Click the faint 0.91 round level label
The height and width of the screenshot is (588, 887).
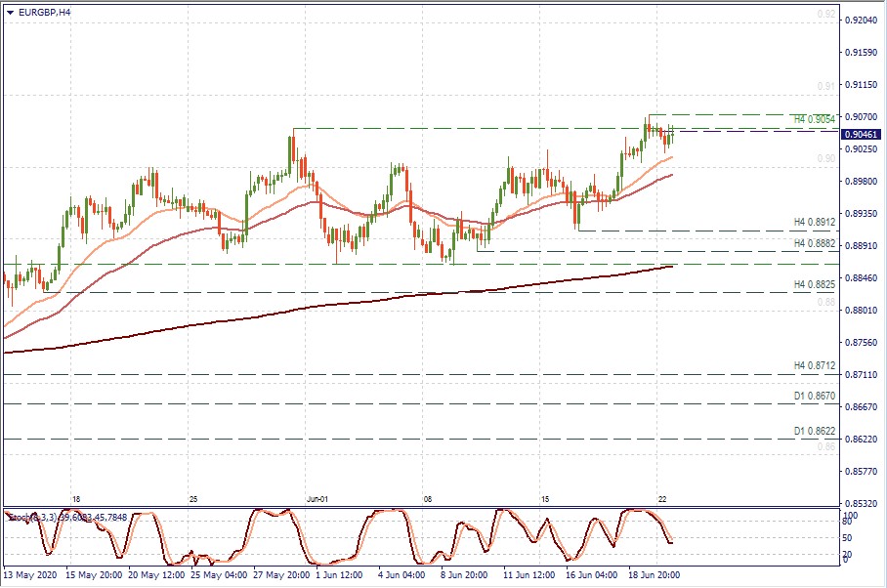click(x=826, y=87)
